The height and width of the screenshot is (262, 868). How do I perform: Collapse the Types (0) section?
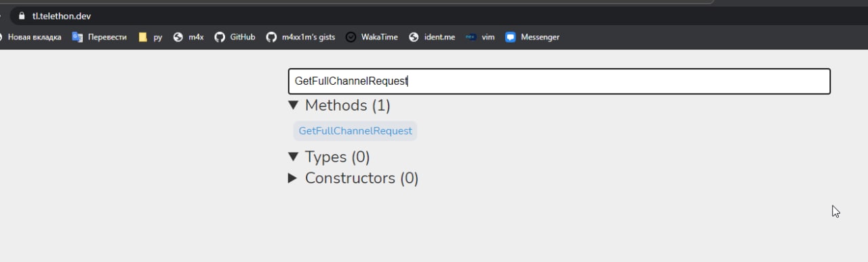[x=293, y=157]
